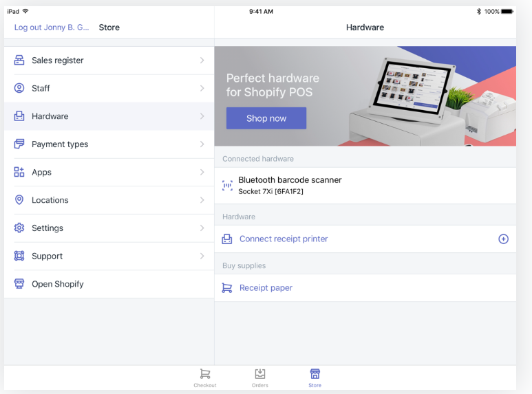Click the Payment types card icon

coord(19,144)
